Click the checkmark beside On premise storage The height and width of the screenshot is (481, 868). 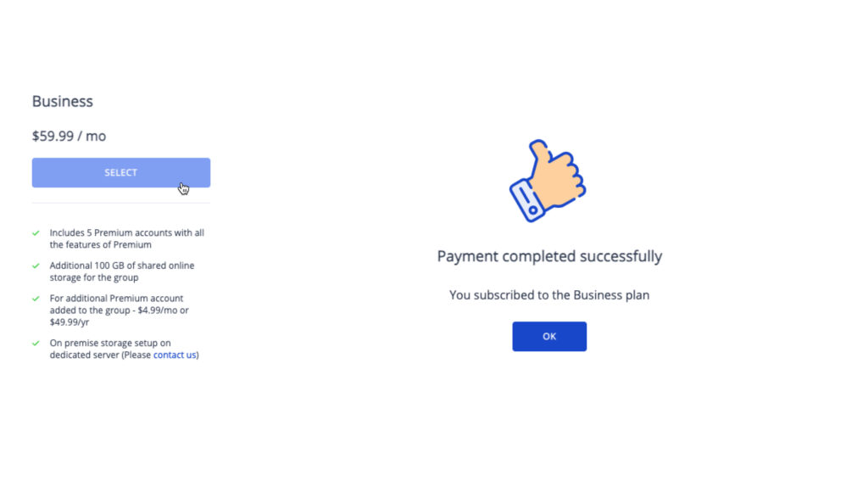pyautogui.click(x=36, y=344)
